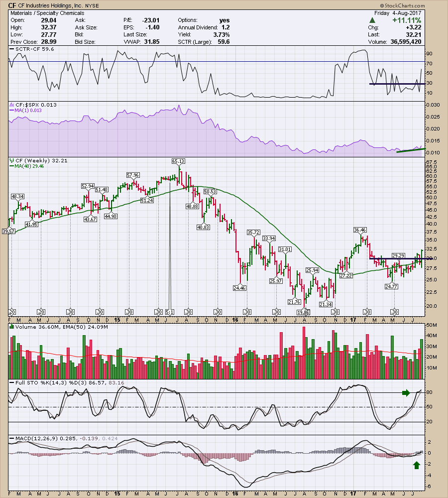The image size is (448, 498).
Task: Click the SCTR-CF 59.6 panel legend
Action: (32, 49)
